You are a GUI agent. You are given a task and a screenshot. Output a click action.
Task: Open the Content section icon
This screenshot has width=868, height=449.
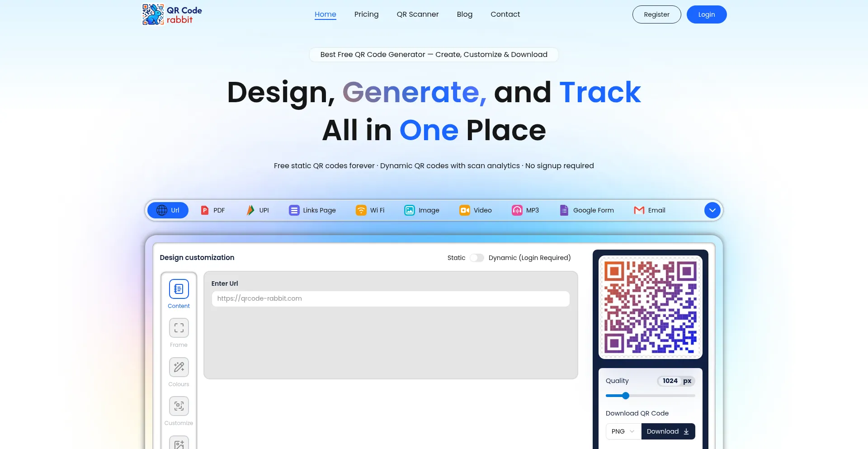pyautogui.click(x=179, y=289)
